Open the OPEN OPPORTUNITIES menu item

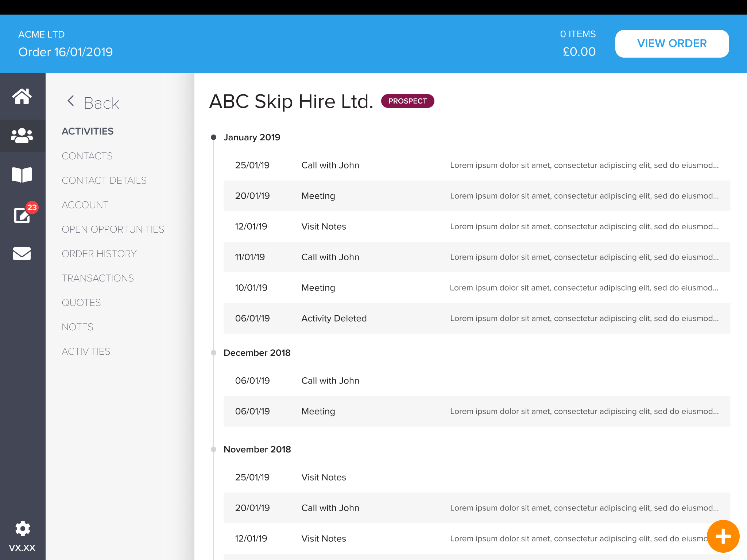tap(113, 229)
